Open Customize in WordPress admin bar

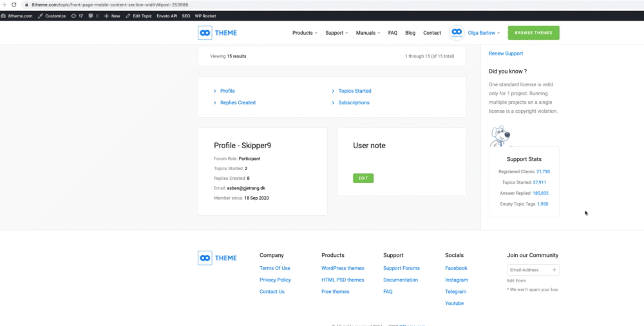click(x=52, y=16)
